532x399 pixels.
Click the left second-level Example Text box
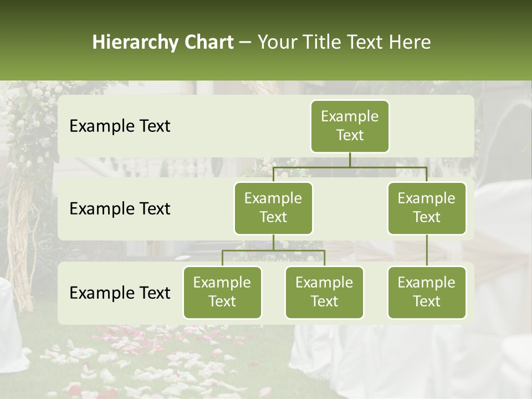(273, 208)
